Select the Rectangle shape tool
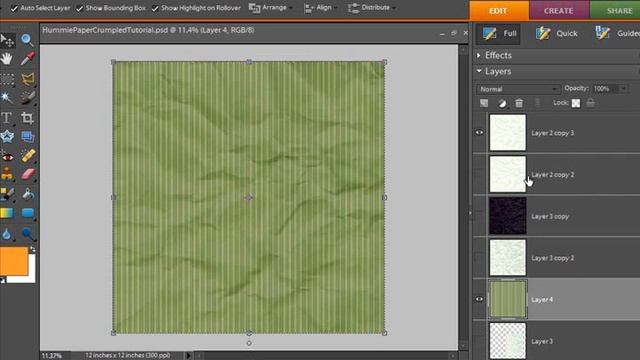640x360 pixels. [28, 213]
